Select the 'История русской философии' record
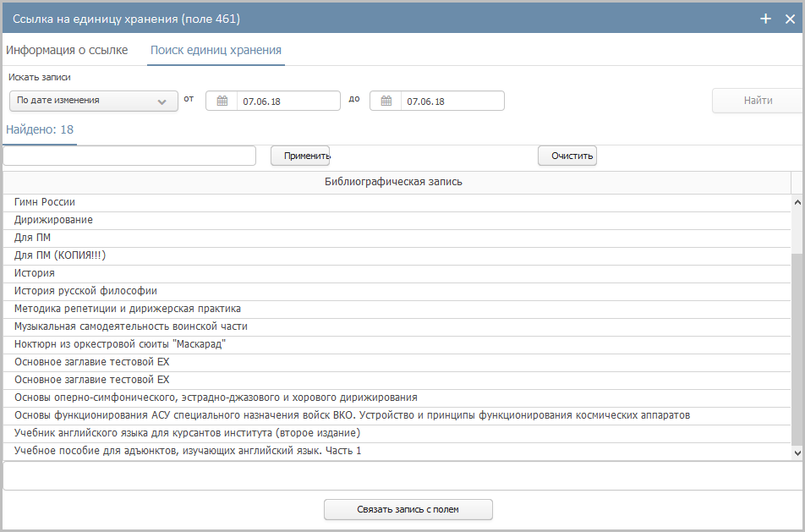The image size is (805, 532). [85, 291]
